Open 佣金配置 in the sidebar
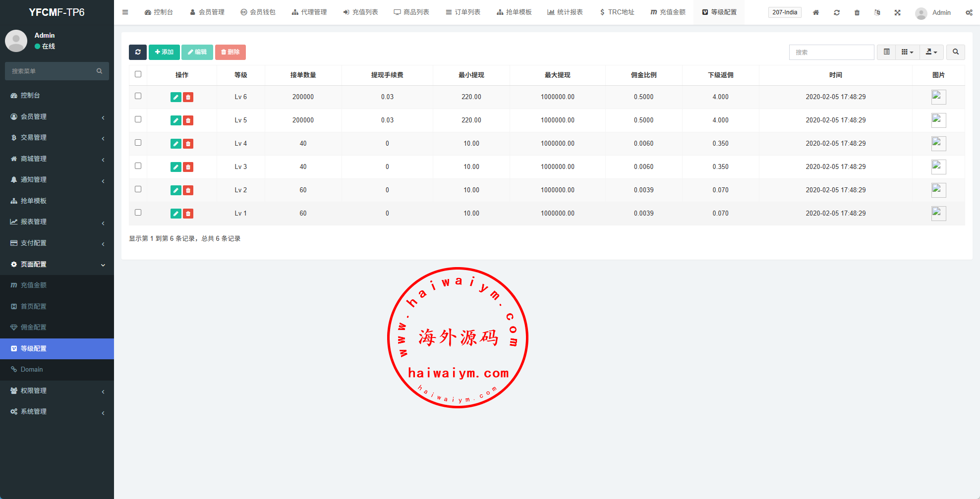Image resolution: width=980 pixels, height=499 pixels. tap(33, 327)
